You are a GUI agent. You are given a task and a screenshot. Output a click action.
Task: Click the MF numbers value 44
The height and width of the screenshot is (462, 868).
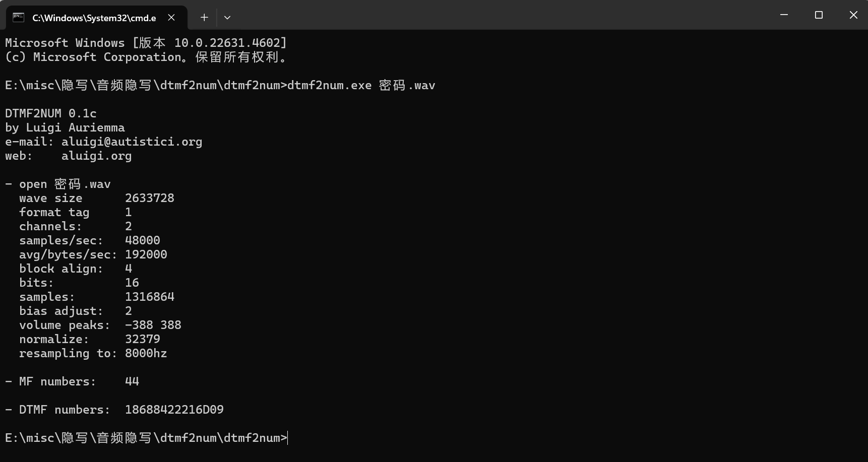(x=132, y=381)
